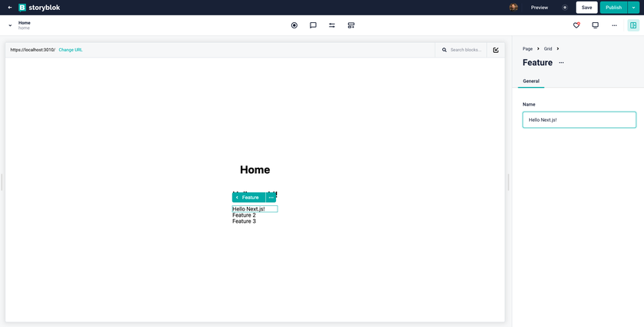Go to Page breadcrumb

527,48
